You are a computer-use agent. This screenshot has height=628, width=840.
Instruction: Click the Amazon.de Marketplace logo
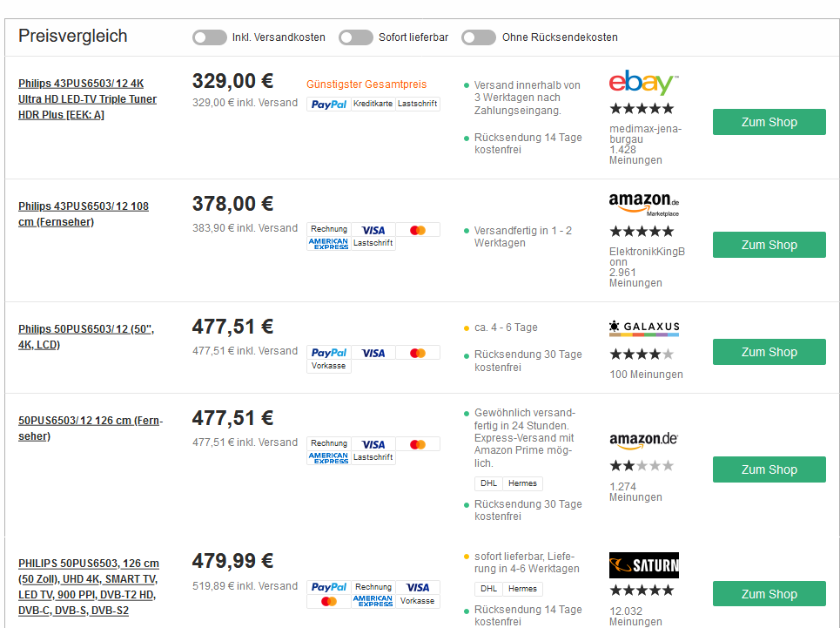[644, 204]
